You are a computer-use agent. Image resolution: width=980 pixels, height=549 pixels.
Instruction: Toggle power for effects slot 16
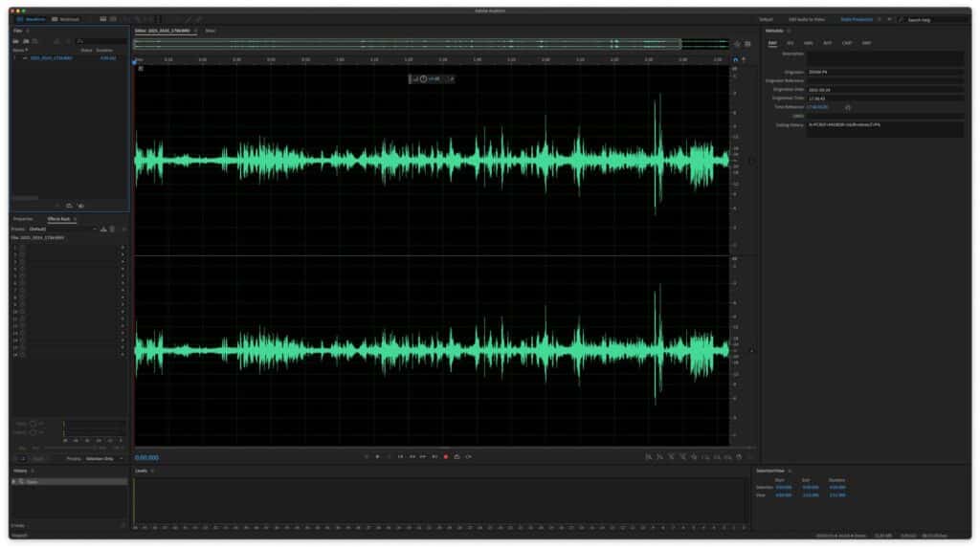(22, 354)
